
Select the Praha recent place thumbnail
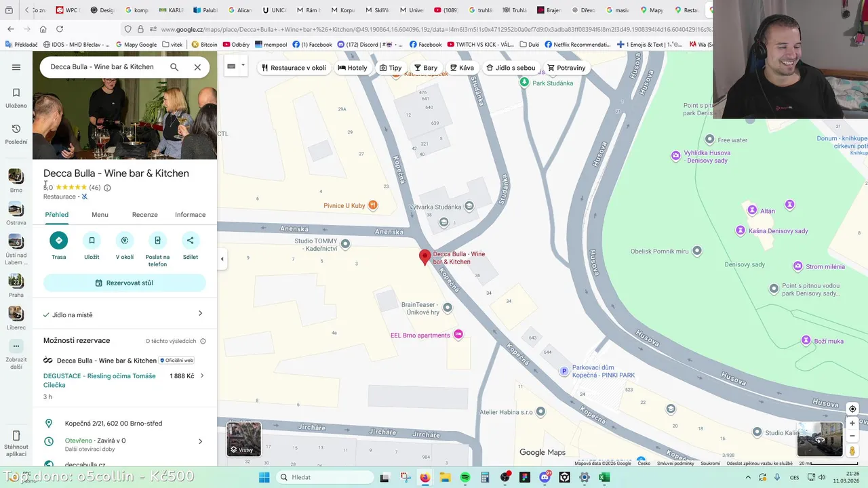click(x=16, y=281)
